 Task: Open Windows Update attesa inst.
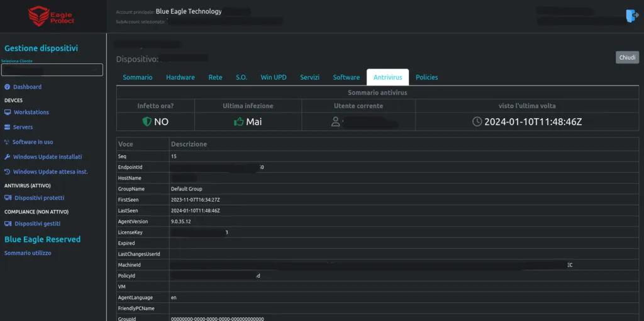point(50,171)
